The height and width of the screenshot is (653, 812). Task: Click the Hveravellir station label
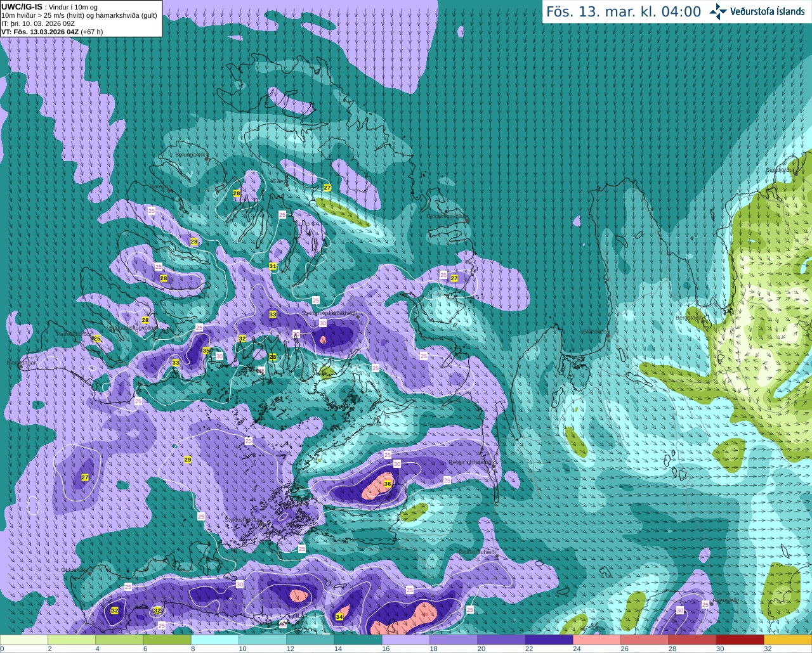[725, 600]
